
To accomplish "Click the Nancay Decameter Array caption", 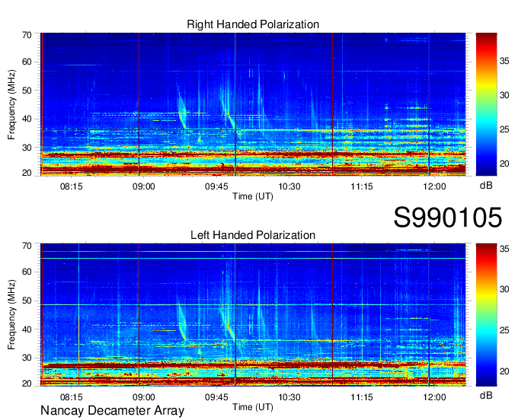I will tap(112, 411).
